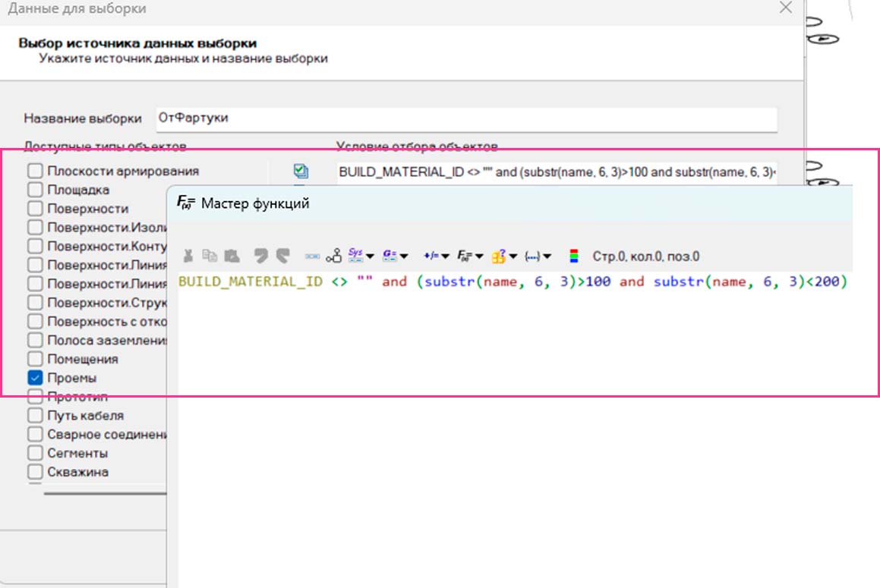Viewport: 880px width, 588px height.
Task: Close the Данные для выборки dialog
Action: (787, 8)
